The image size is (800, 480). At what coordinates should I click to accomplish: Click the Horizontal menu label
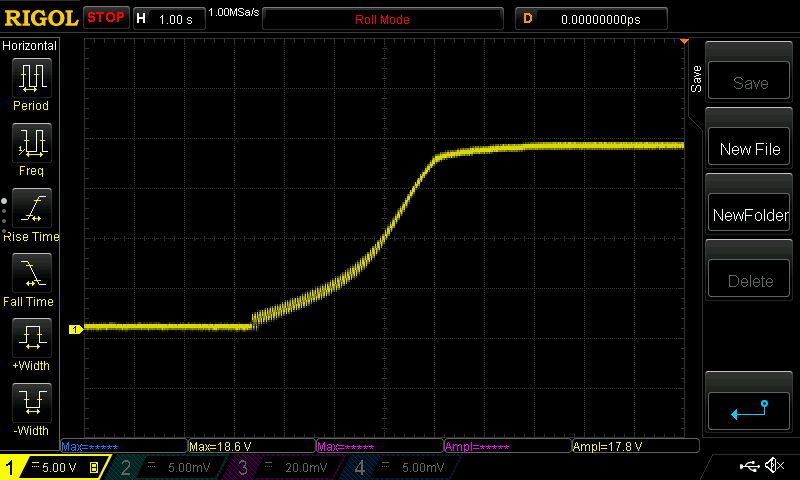pos(30,46)
